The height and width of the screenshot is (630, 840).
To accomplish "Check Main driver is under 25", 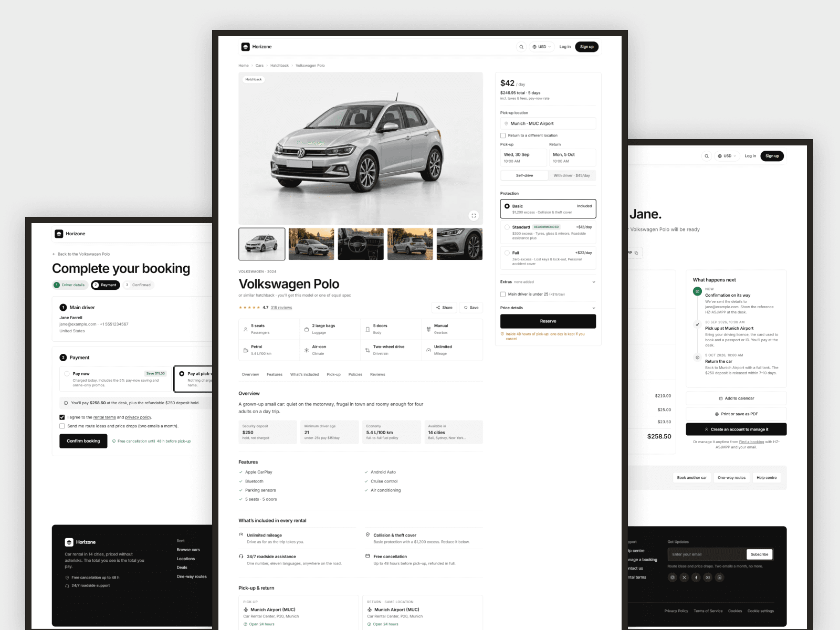I will pos(503,295).
